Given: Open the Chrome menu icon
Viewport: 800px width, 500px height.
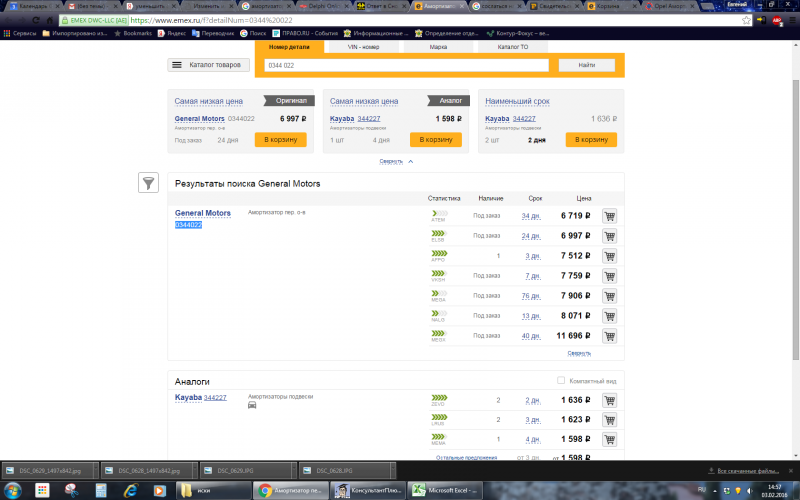Looking at the screenshot, I should click(792, 20).
